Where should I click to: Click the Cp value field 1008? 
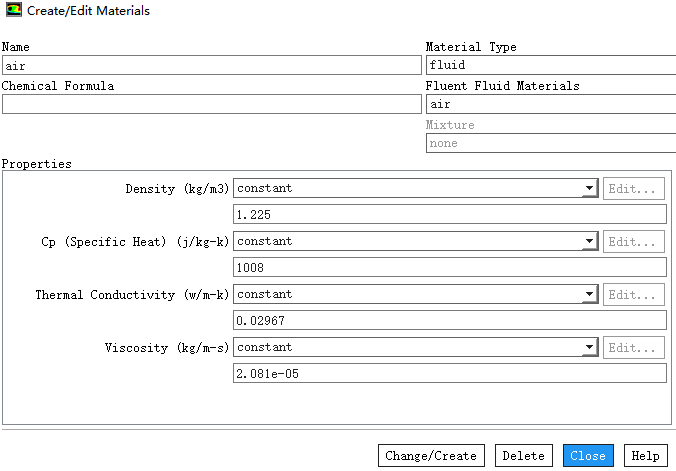449,267
